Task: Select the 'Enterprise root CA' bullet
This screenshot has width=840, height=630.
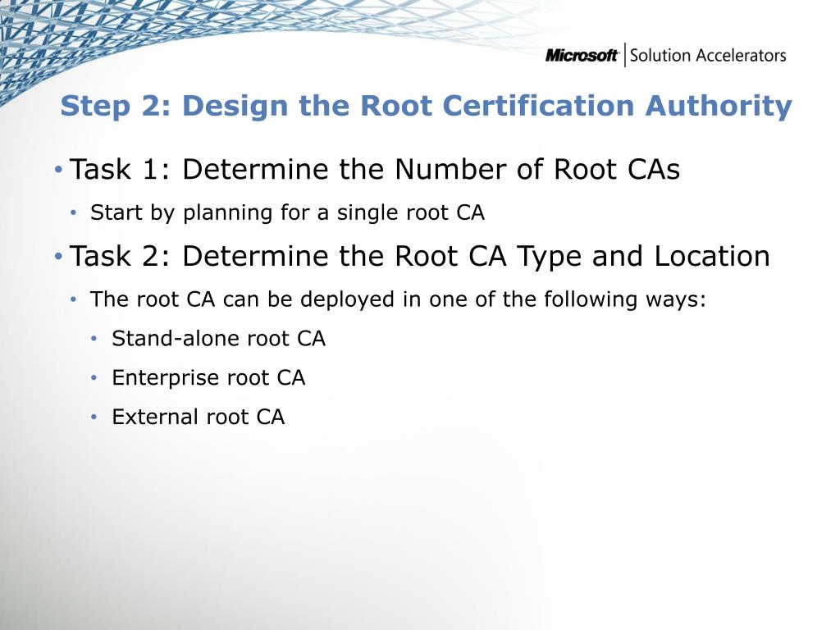Action: pyautogui.click(x=208, y=378)
